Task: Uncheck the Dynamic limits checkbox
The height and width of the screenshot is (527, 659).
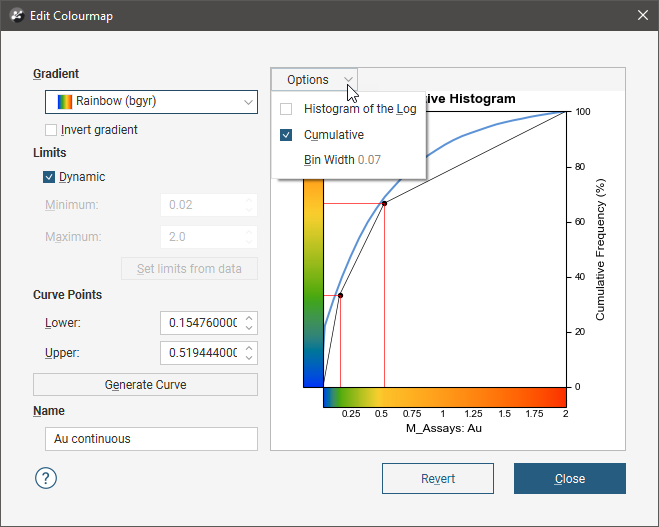Action: point(49,177)
